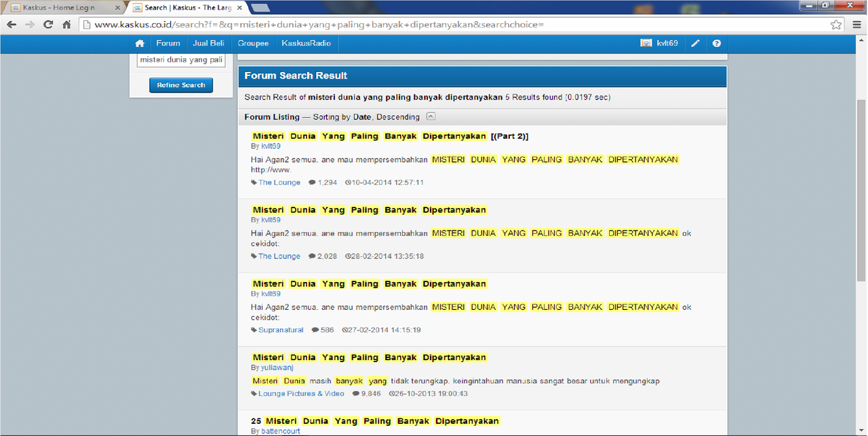This screenshot has height=436, width=868.
Task: Click the 9,846 reply count
Action: [371, 394]
